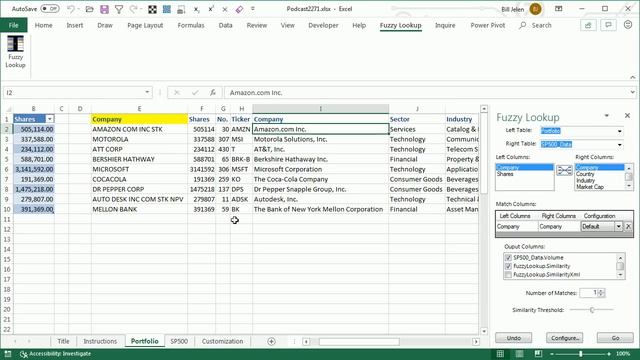Click the Bill Jelen account avatar
This screenshot has width=640, height=360.
pyautogui.click(x=536, y=9)
